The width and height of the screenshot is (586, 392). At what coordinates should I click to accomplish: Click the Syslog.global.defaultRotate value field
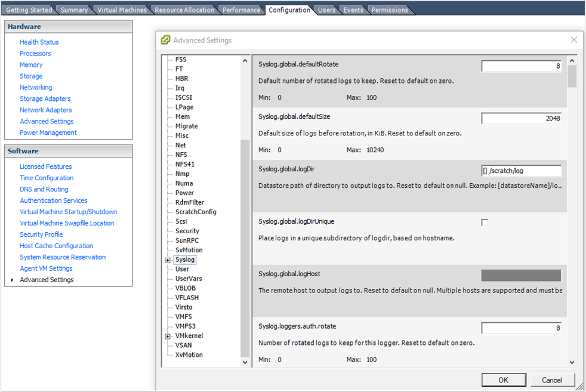(521, 66)
